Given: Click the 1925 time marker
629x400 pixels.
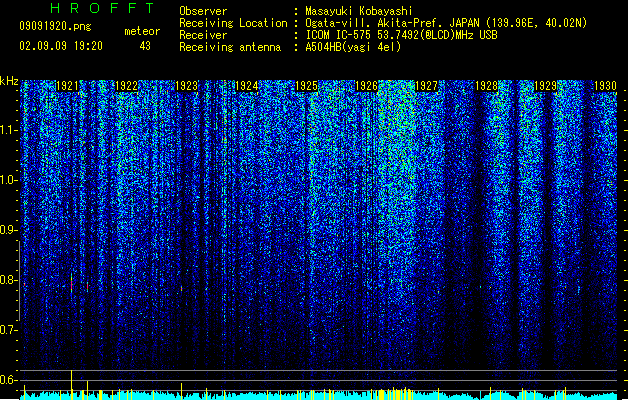Looking at the screenshot, I should pos(306,86).
